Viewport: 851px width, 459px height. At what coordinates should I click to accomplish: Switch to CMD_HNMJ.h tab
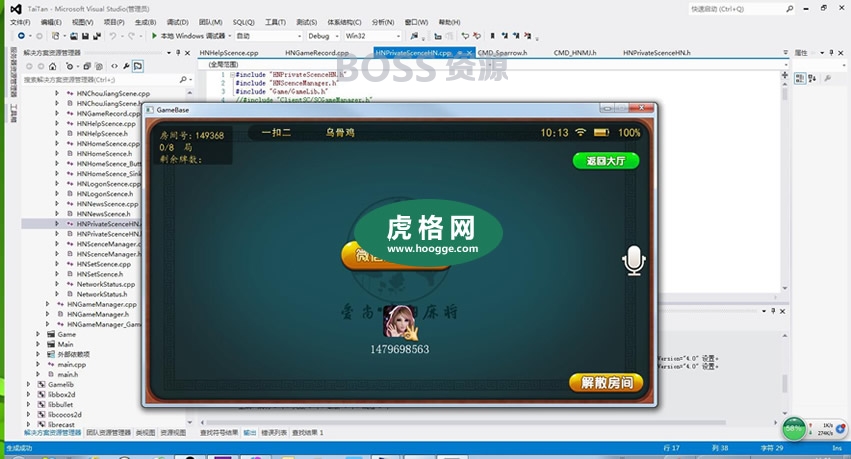click(x=575, y=53)
